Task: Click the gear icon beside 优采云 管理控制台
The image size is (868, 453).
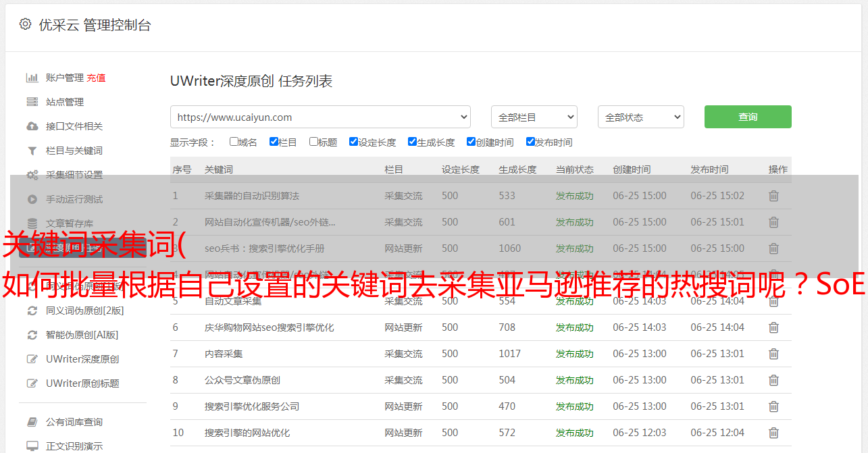Action: (25, 24)
